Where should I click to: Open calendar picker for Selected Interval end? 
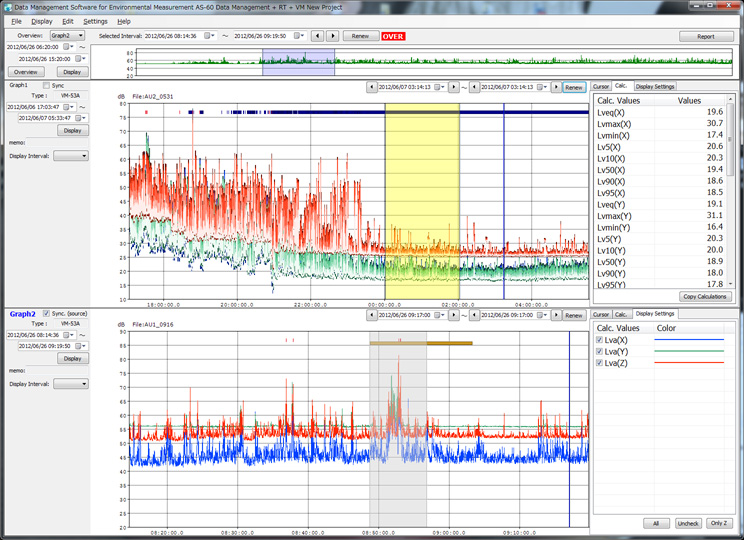pyautogui.click(x=299, y=36)
